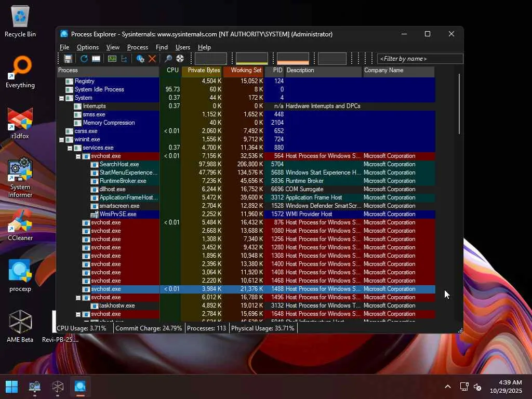The image size is (532, 399).
Task: Open the Recycle Bin desktop icon
Action: [20, 21]
